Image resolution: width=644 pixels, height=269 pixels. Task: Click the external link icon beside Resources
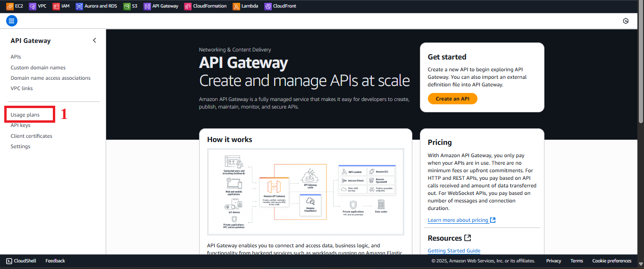coord(468,238)
